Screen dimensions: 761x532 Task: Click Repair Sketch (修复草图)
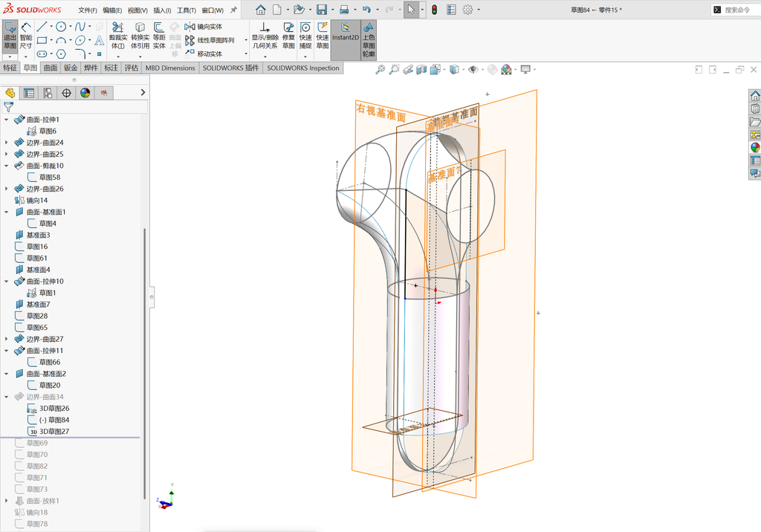[288, 36]
